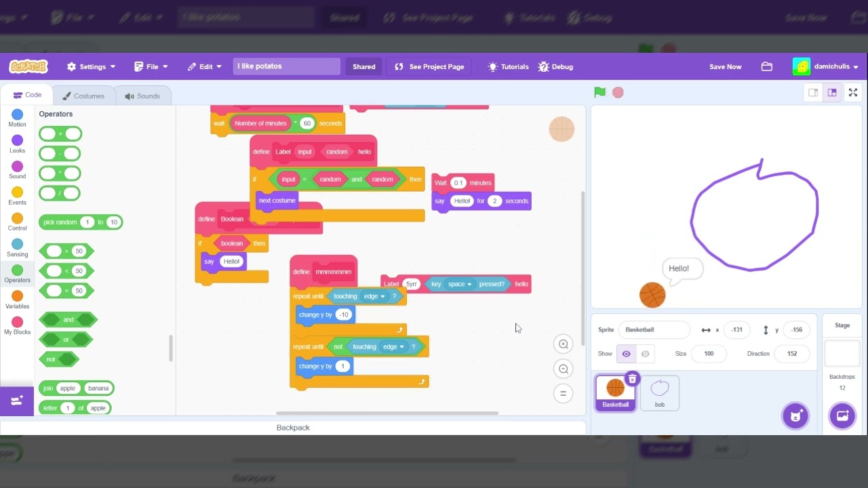Click the next costume block
Viewport: 868px width, 488px height.
pos(277,201)
